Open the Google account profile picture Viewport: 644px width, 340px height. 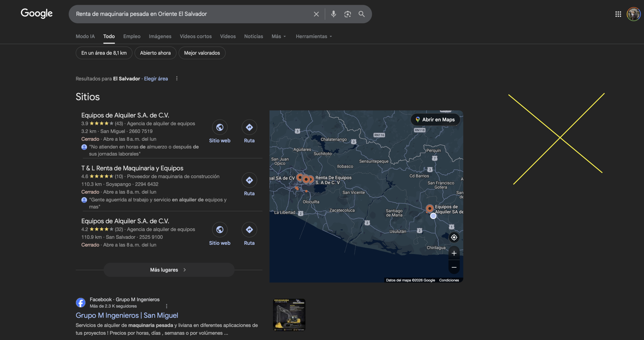coord(633,14)
